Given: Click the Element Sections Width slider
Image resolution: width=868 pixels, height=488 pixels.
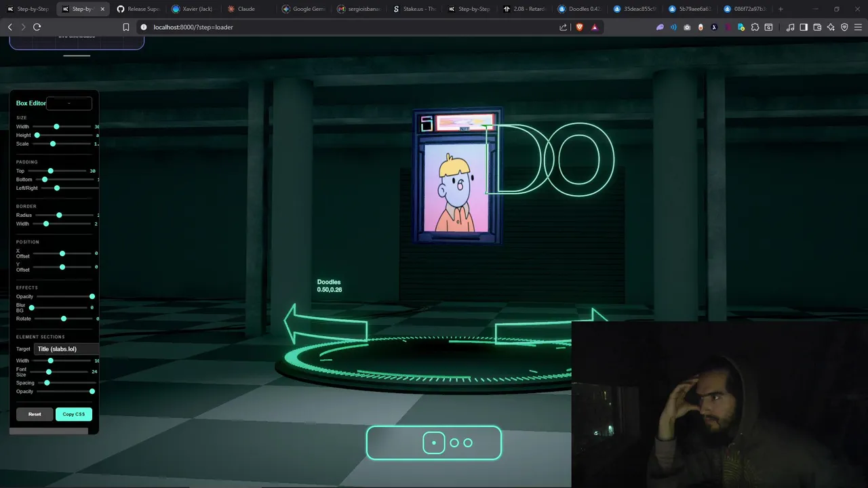Looking at the screenshot, I should (62, 361).
